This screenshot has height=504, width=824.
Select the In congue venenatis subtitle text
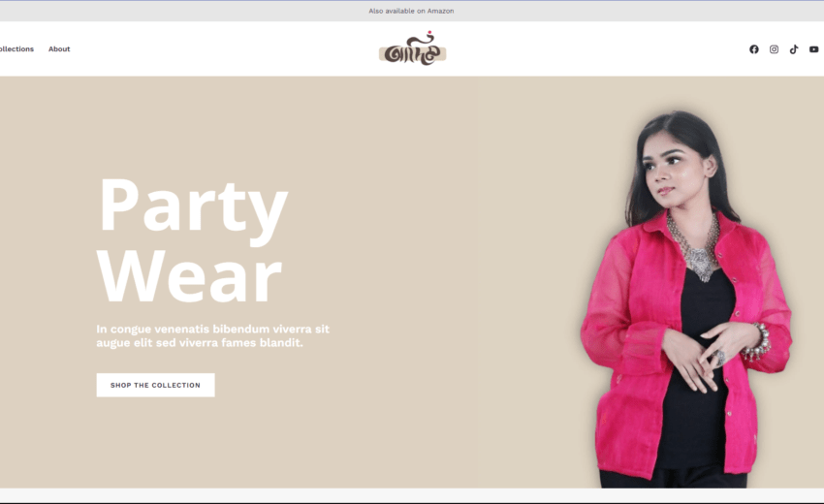[212, 335]
